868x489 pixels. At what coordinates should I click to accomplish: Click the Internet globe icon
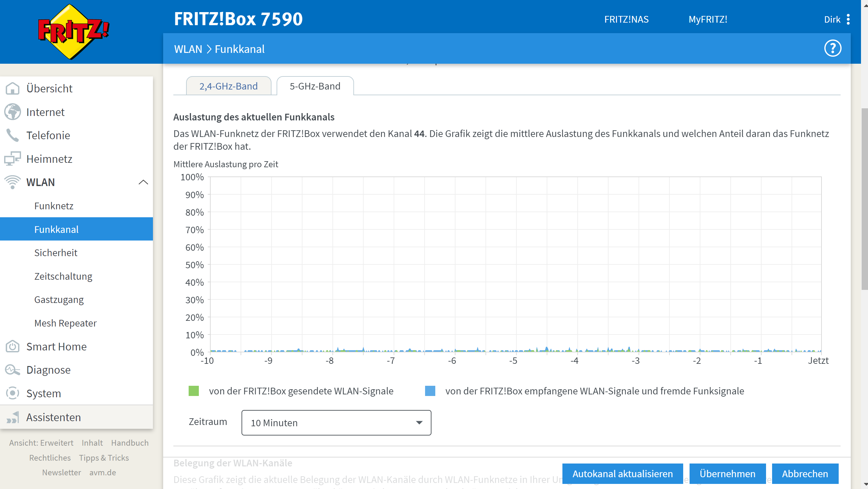coord(12,112)
